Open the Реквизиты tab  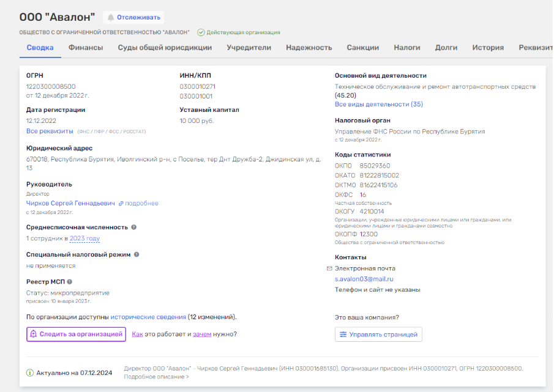(536, 48)
